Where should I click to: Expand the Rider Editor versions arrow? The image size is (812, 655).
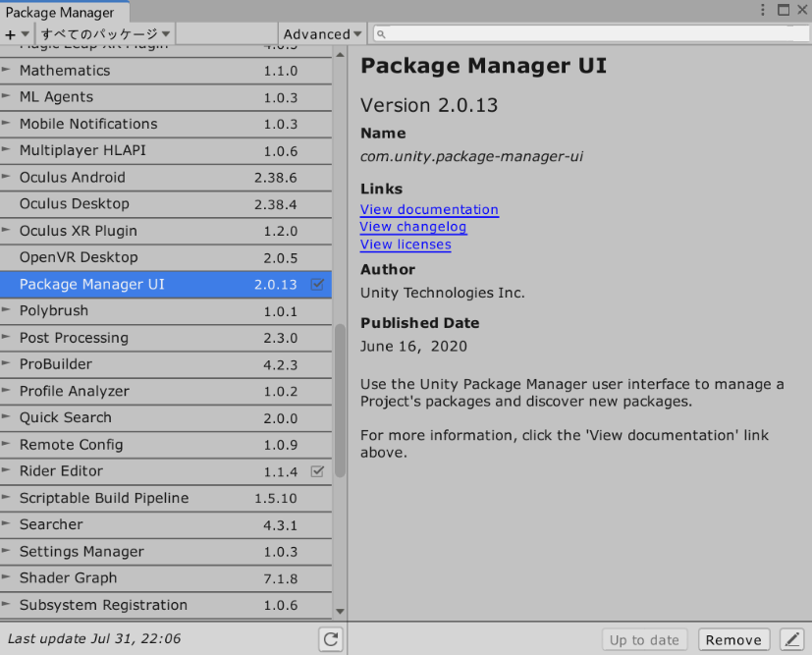pos(6,470)
